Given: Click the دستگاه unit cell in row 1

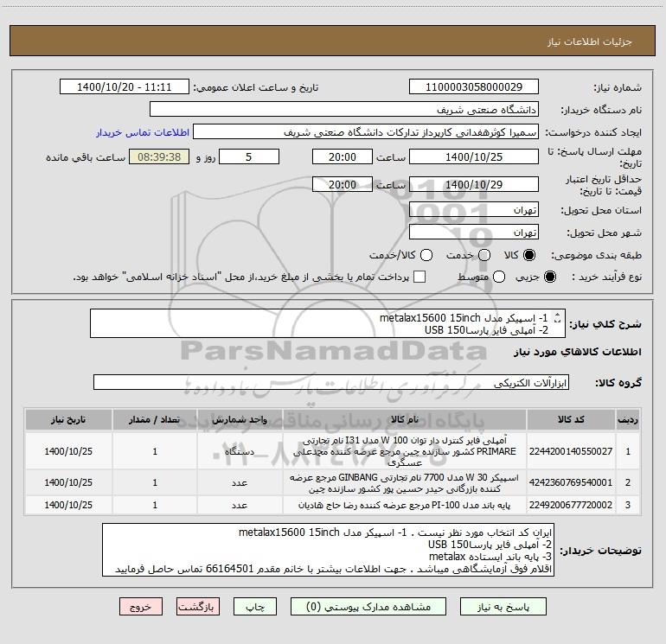Looking at the screenshot, I should (240, 451).
